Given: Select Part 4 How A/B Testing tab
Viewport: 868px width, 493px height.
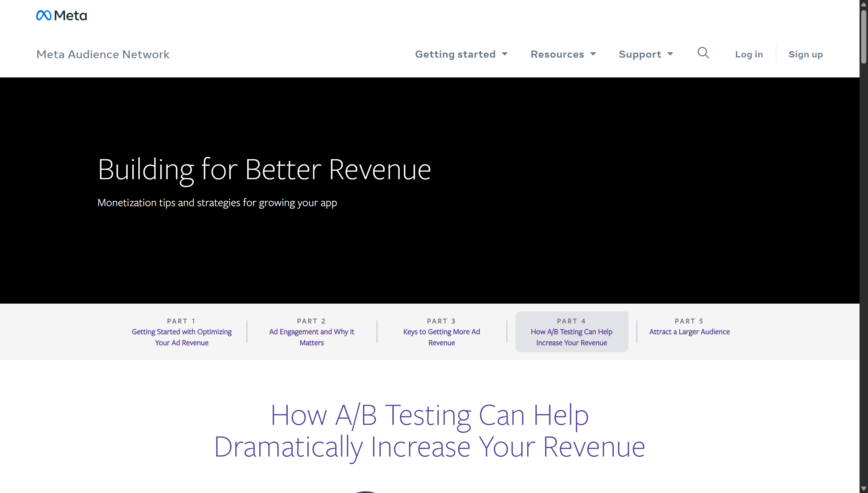Looking at the screenshot, I should pos(572,332).
